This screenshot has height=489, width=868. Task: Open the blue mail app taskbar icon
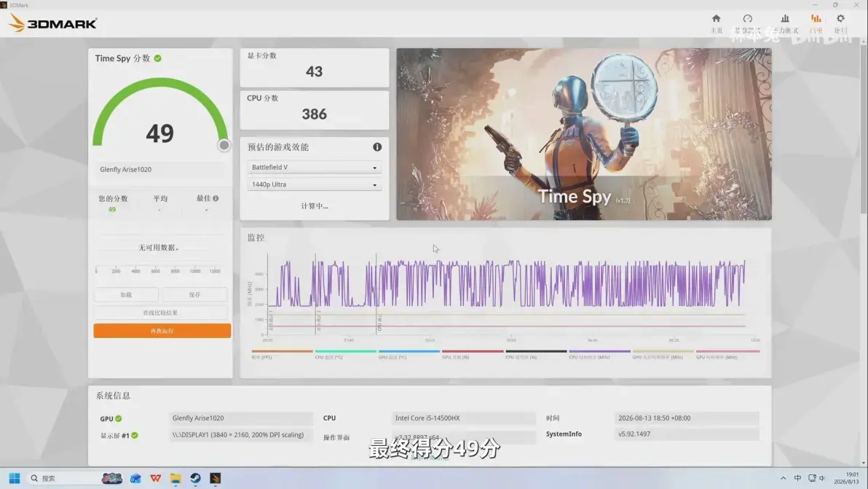[x=135, y=478]
